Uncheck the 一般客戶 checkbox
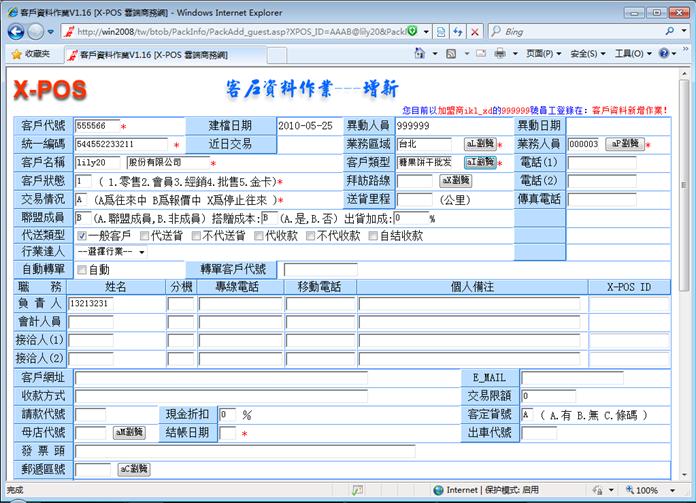Image resolution: width=696 pixels, height=503 pixels. click(x=83, y=235)
